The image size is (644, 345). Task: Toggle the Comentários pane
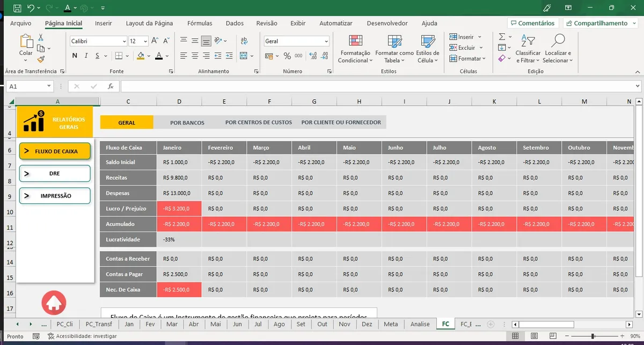pyautogui.click(x=532, y=23)
